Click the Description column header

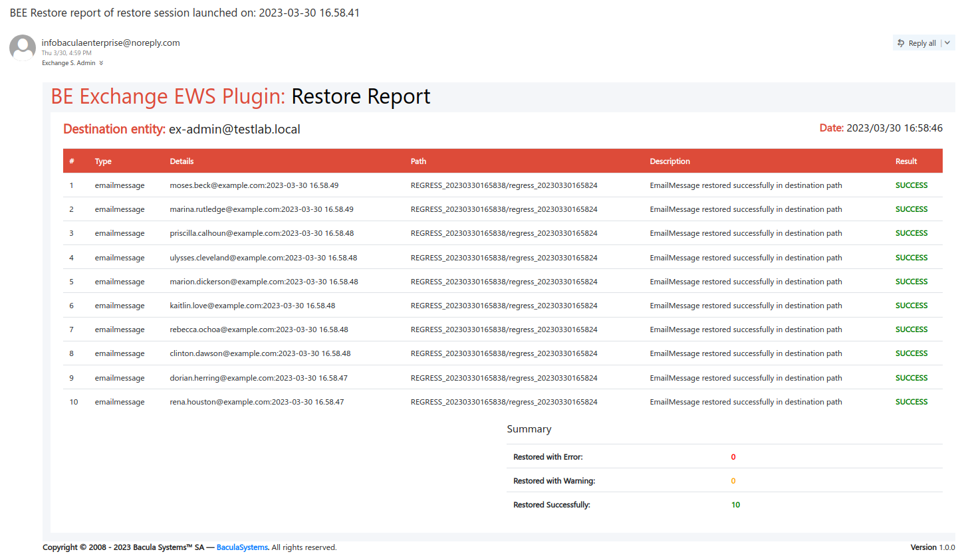(669, 161)
